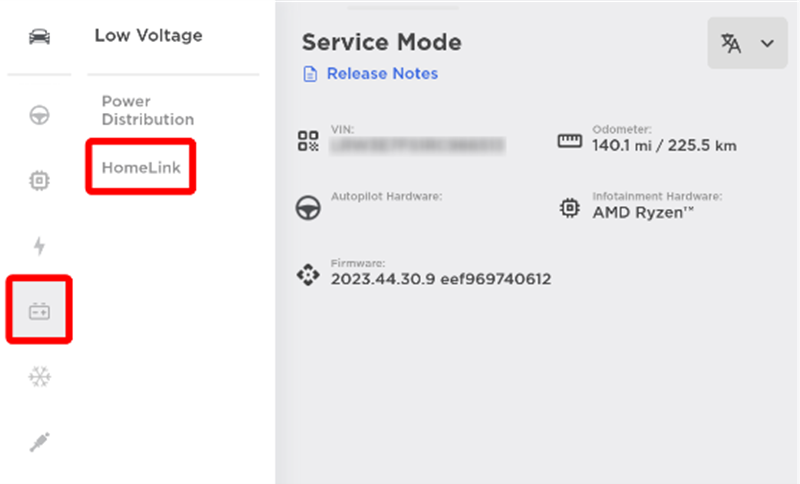
Task: Click the Autopilot Hardware steering wheel icon
Action: point(309,206)
